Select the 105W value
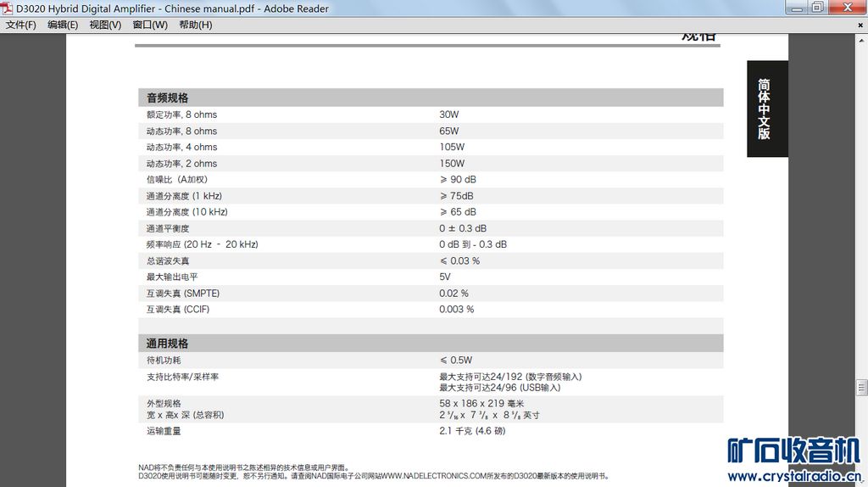The height and width of the screenshot is (487, 868). [x=452, y=148]
